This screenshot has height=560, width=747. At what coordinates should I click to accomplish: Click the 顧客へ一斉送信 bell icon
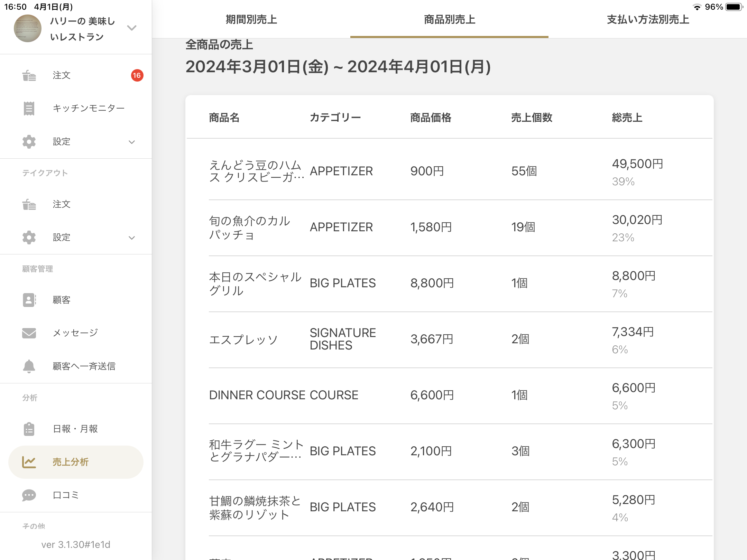pos(29,366)
